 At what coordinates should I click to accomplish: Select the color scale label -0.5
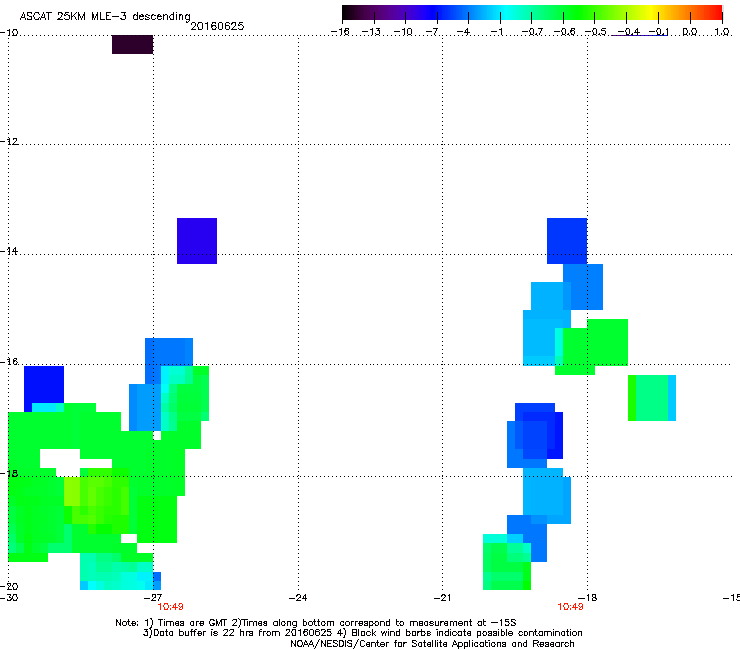595,32
